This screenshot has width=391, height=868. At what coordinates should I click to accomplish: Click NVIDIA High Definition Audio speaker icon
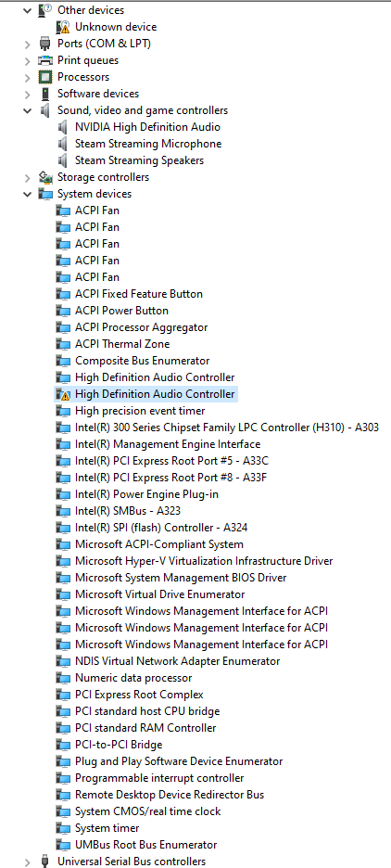[63, 127]
